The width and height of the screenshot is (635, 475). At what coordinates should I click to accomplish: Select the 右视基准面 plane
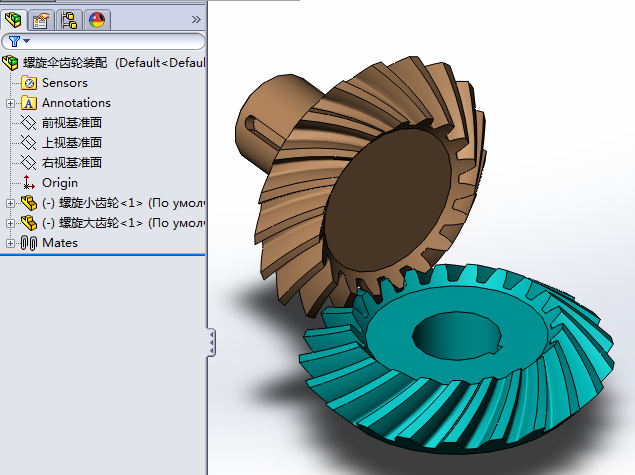pyautogui.click(x=72, y=163)
